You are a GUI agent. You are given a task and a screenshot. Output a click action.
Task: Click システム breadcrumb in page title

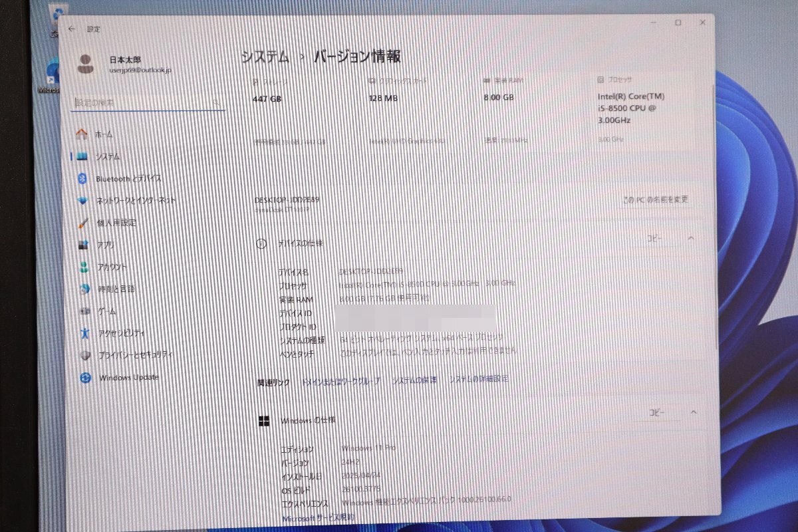[x=265, y=57]
